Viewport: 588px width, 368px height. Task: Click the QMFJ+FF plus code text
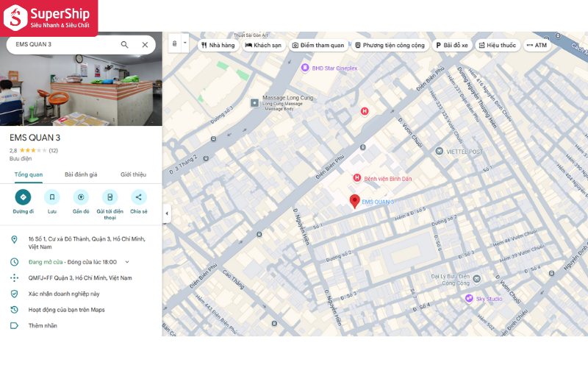point(80,278)
